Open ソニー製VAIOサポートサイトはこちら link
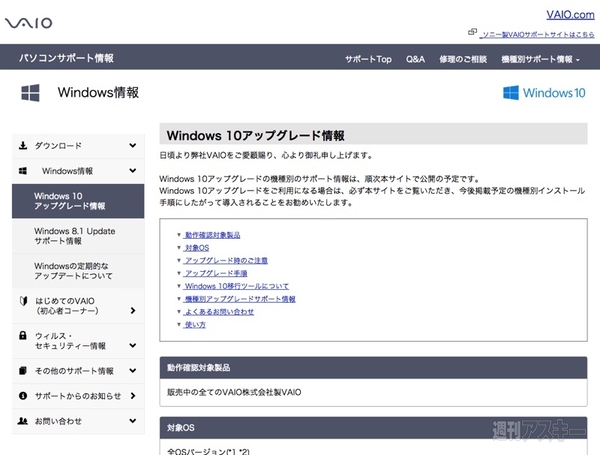This screenshot has width=600, height=455. click(x=538, y=34)
